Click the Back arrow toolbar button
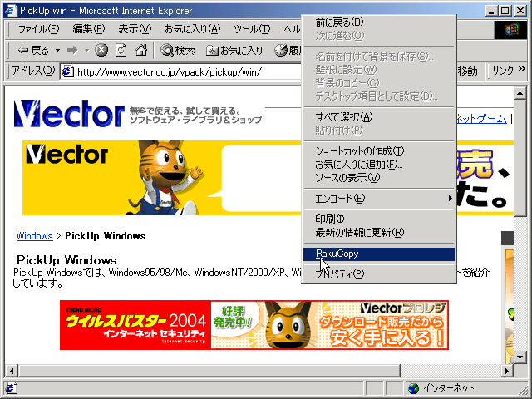This screenshot has height=399, width=532. pos(33,51)
